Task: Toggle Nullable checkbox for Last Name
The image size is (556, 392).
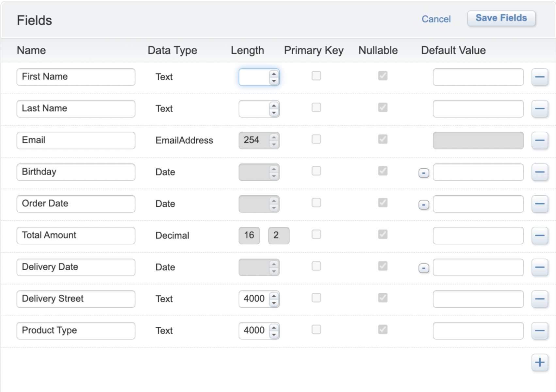Action: click(383, 107)
